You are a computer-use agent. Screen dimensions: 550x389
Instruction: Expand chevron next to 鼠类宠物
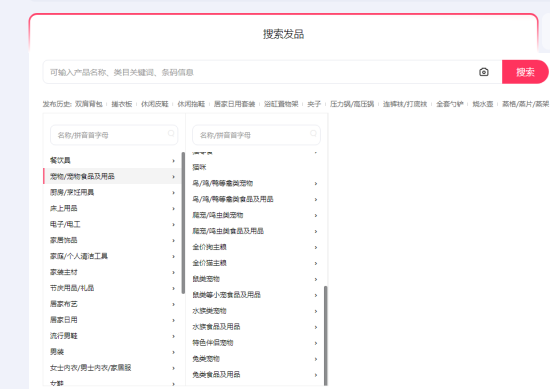pyautogui.click(x=316, y=280)
